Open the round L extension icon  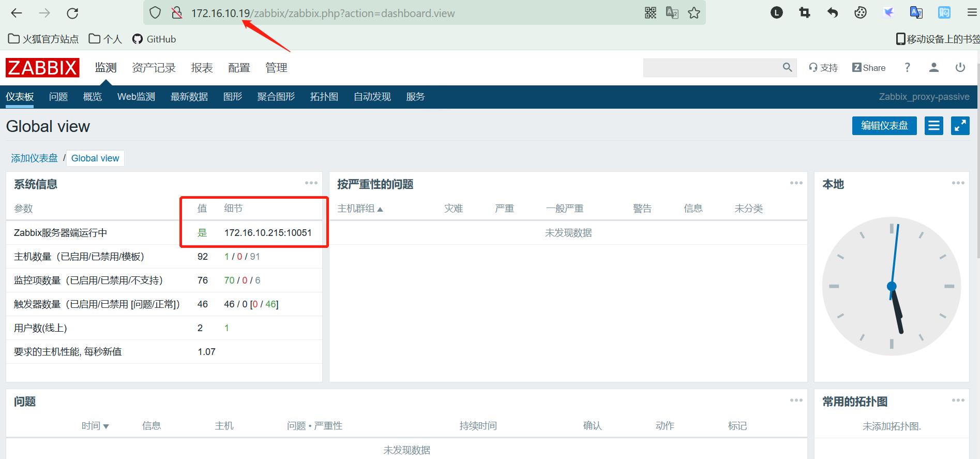coord(777,13)
